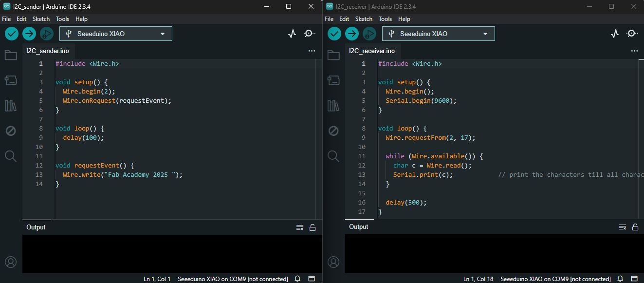Click Serial.begin(9600) line in receiver code
Screen dimensions: 644x283
(x=421, y=101)
